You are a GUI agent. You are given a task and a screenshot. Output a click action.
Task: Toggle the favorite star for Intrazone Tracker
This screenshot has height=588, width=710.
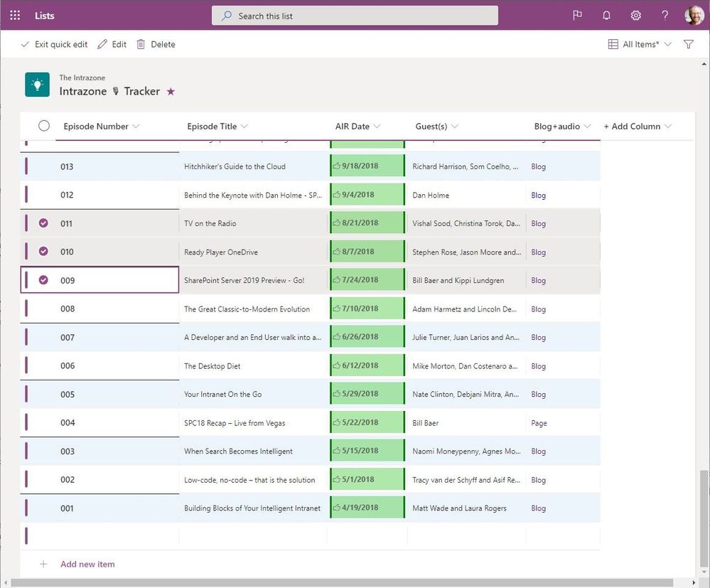coord(171,92)
